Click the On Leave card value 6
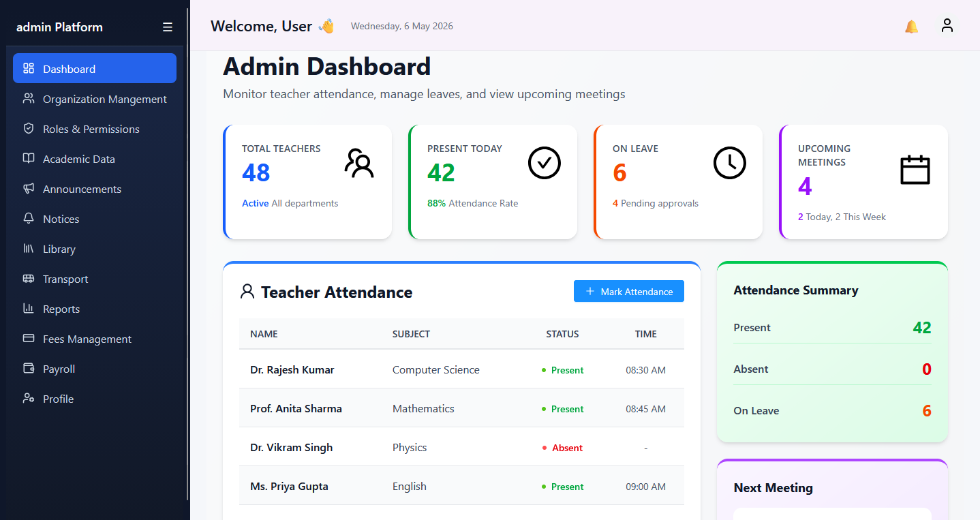 click(x=619, y=172)
